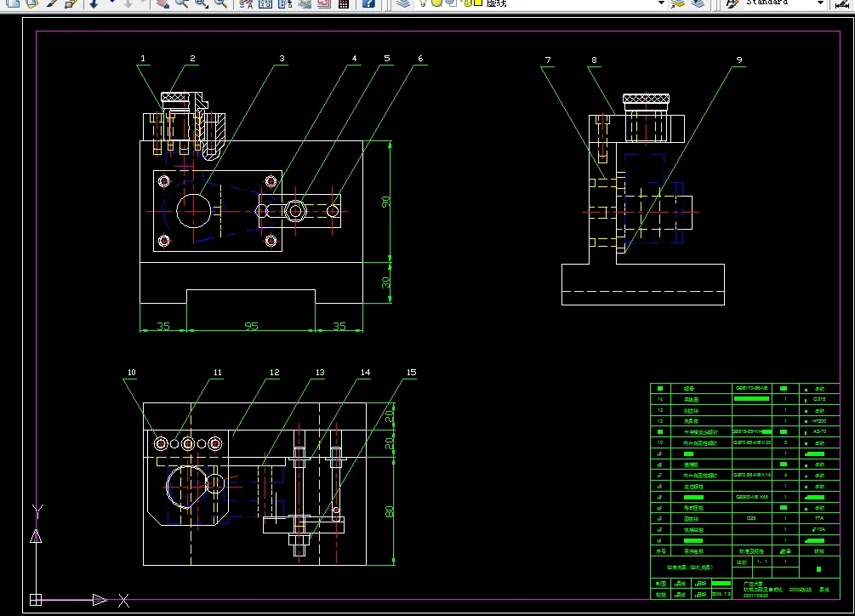Open the Text Style manager icon
855x616 pixels.
tap(732, 3)
